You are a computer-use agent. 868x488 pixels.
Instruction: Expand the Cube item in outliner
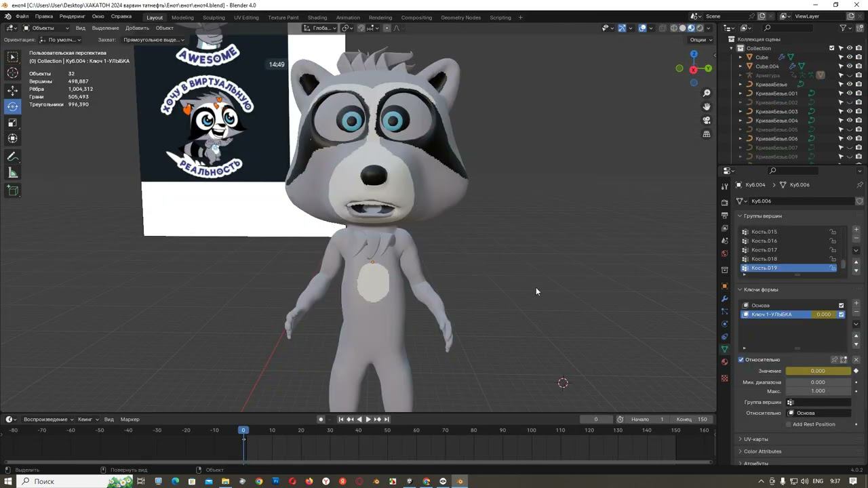741,58
